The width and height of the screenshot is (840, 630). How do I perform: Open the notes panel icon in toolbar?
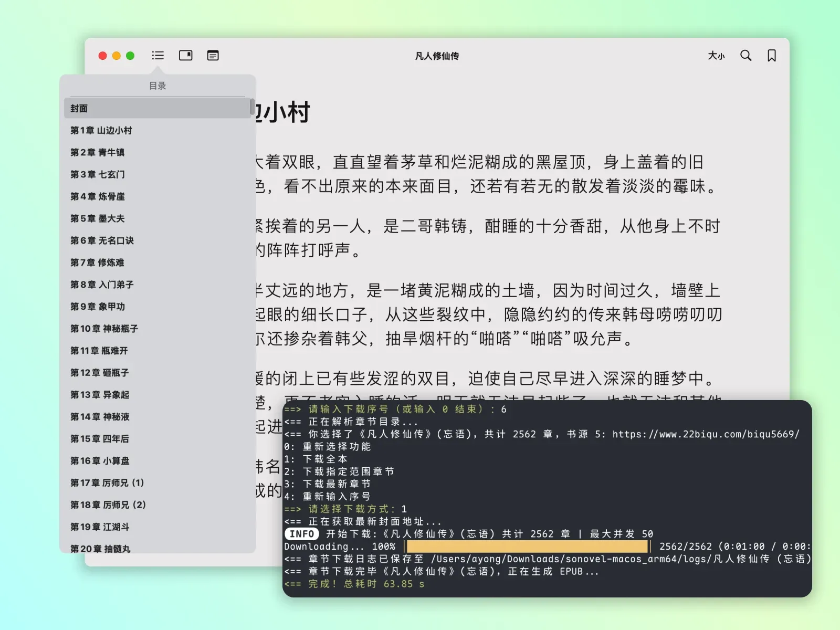point(213,56)
